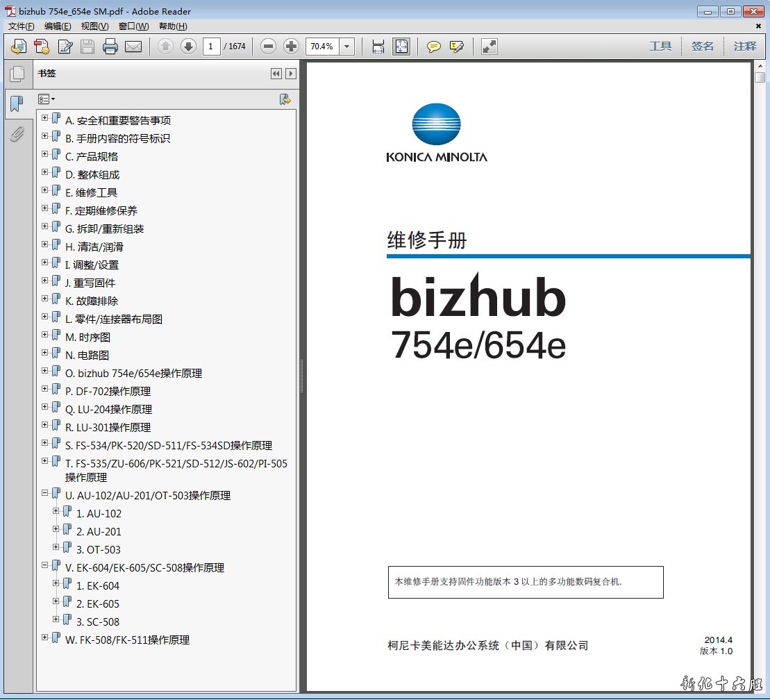Click the Zoom in plus button

[x=292, y=47]
